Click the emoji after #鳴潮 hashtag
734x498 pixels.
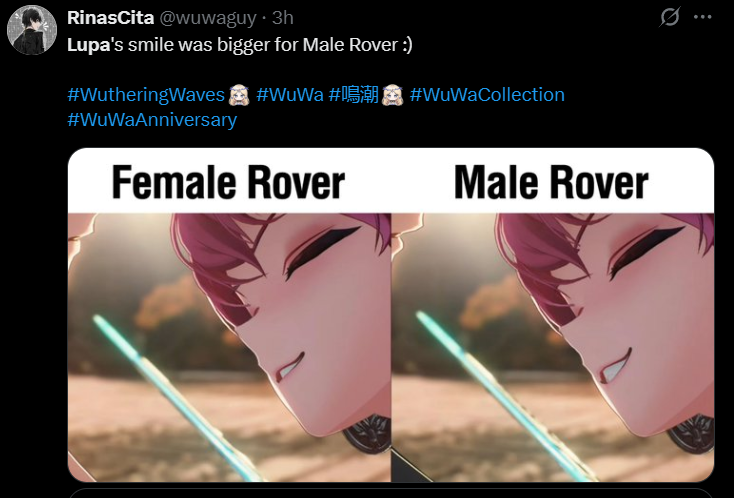pos(392,95)
